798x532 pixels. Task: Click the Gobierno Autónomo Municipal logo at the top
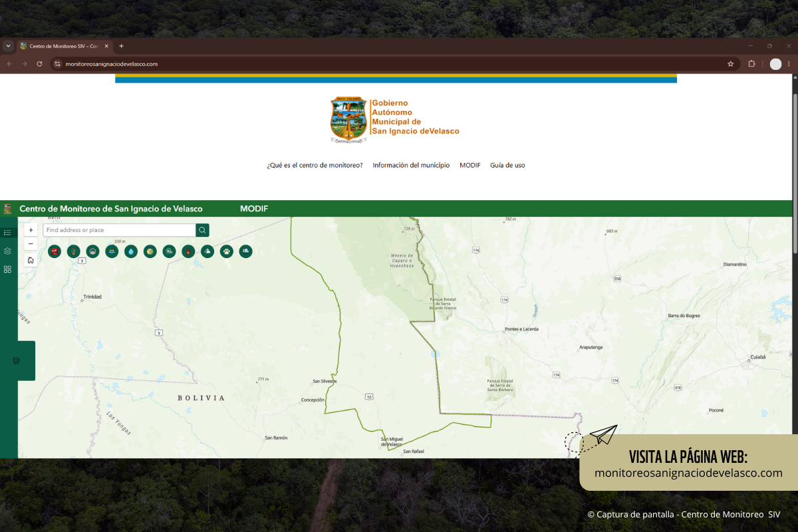pos(395,119)
